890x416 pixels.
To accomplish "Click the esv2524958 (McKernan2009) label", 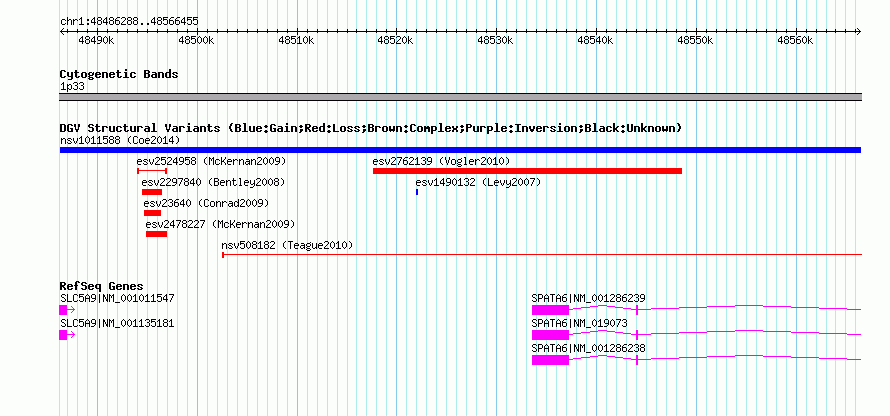I will [x=211, y=161].
